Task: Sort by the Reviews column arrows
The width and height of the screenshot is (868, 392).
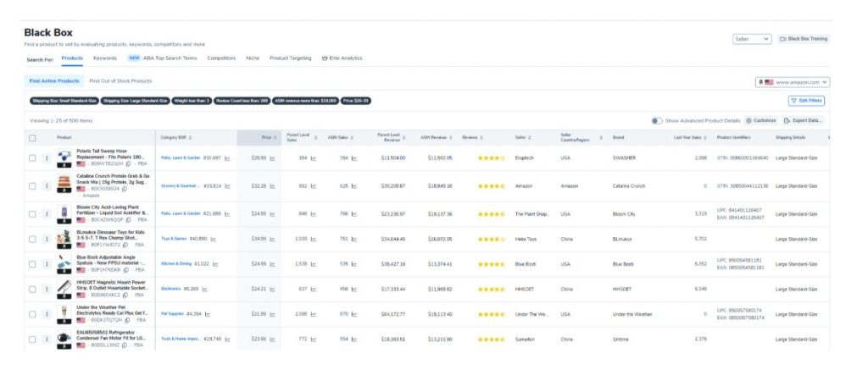Action: [x=481, y=138]
